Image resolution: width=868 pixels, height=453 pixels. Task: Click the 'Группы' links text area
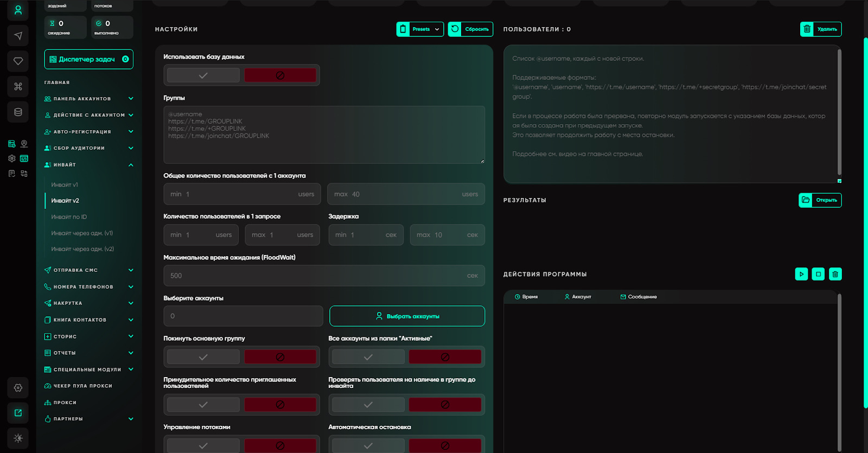(324, 135)
